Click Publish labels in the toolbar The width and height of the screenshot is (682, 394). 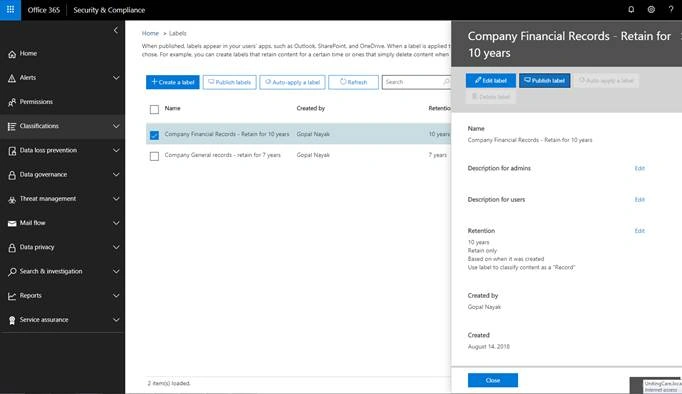pyautogui.click(x=229, y=82)
